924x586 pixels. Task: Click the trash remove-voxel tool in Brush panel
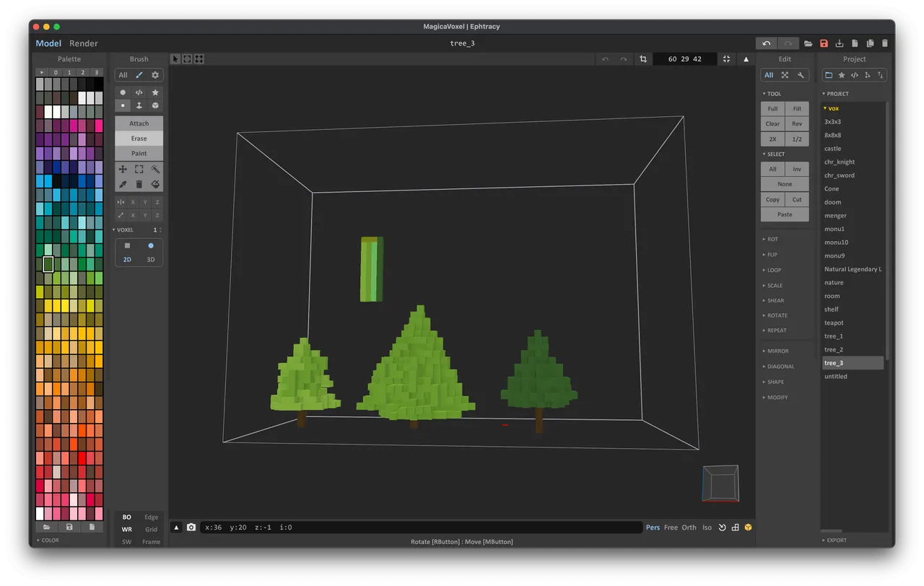pyautogui.click(x=139, y=185)
